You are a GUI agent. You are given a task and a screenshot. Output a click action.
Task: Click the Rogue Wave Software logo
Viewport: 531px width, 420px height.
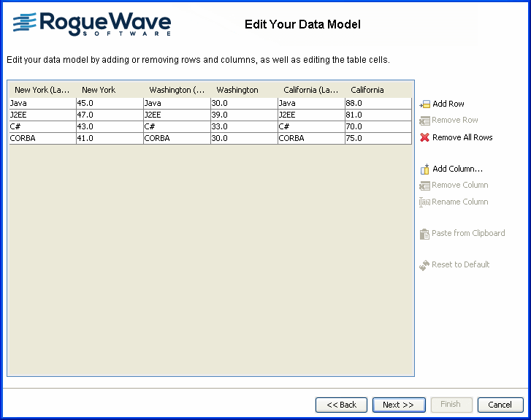tap(92, 23)
